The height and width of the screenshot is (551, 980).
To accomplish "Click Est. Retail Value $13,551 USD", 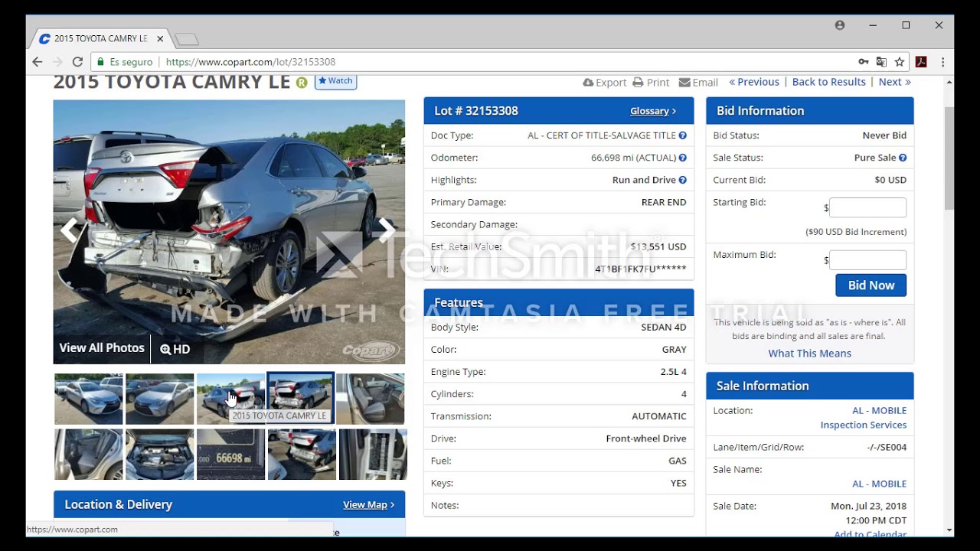I will tap(658, 247).
